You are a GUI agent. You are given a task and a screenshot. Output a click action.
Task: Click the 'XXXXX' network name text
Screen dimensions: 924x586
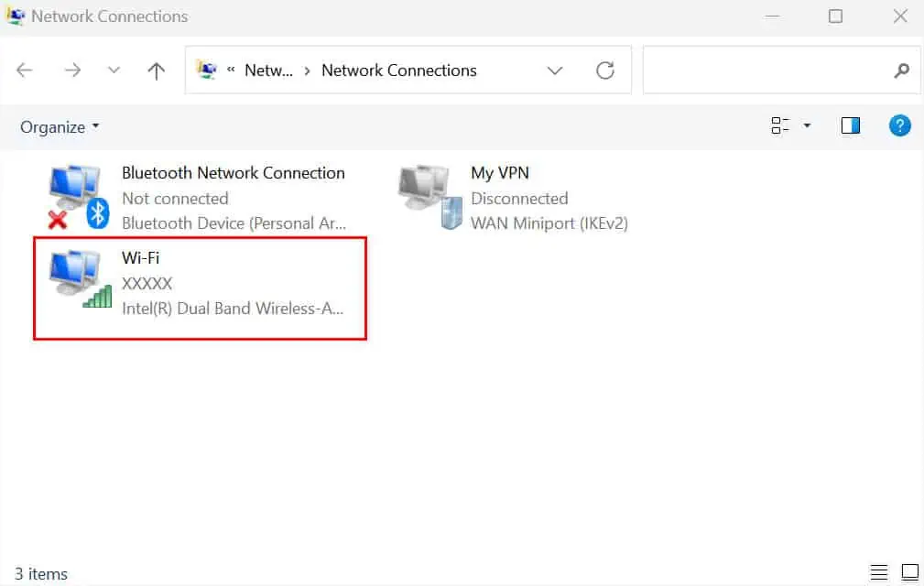tap(147, 283)
